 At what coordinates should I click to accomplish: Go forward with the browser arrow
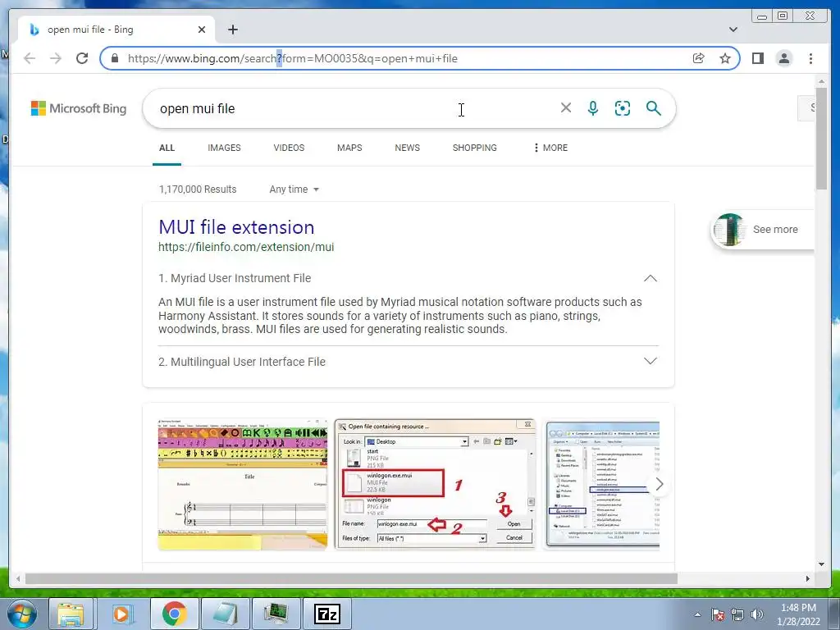tap(56, 58)
